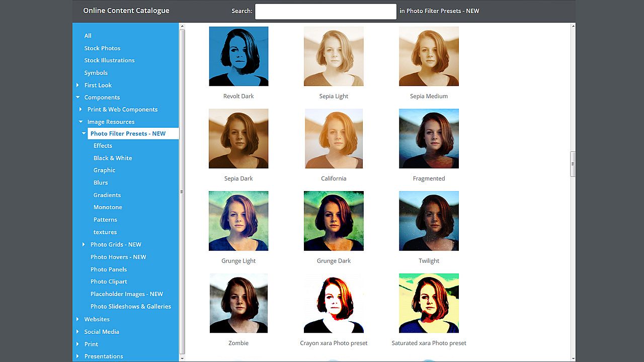644x362 pixels.
Task: Expand the Print & Web Components arrow
Action: pyautogui.click(x=80, y=110)
